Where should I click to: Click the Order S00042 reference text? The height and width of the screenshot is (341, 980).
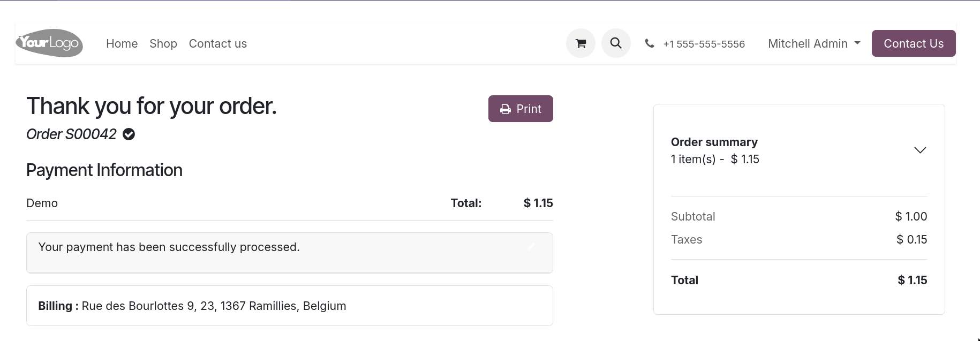coord(71,134)
